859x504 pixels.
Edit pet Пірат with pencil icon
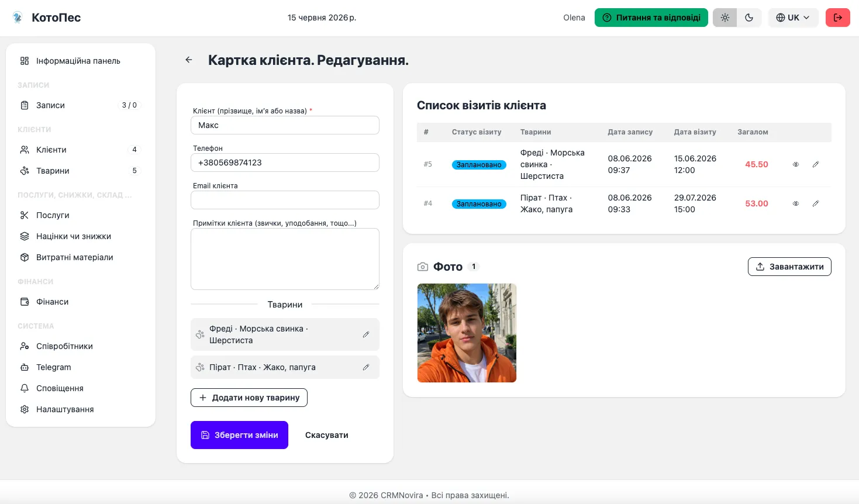(366, 367)
